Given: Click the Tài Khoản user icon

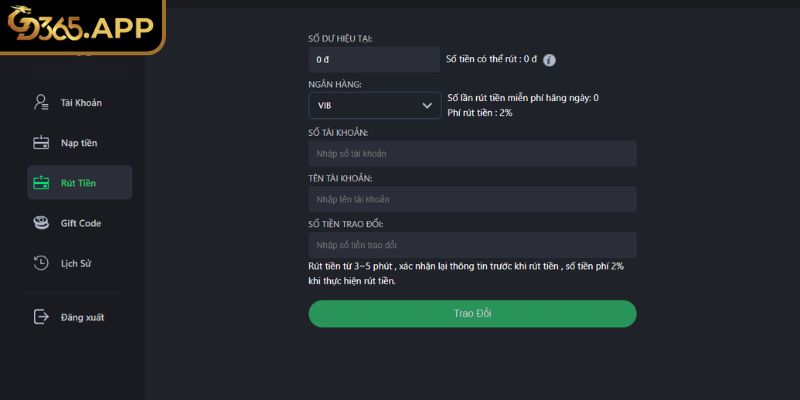Looking at the screenshot, I should [41, 102].
